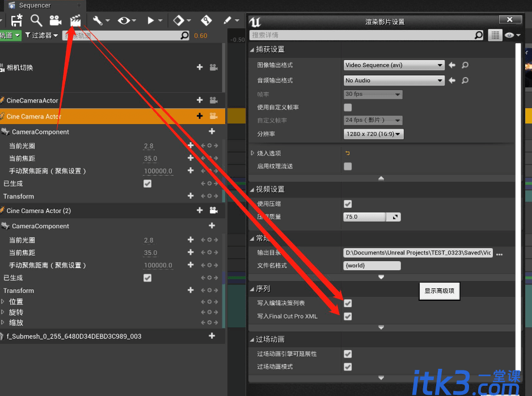Collapse the 捕获设置 category
Screen dimensions: 532x396
tap(252, 50)
